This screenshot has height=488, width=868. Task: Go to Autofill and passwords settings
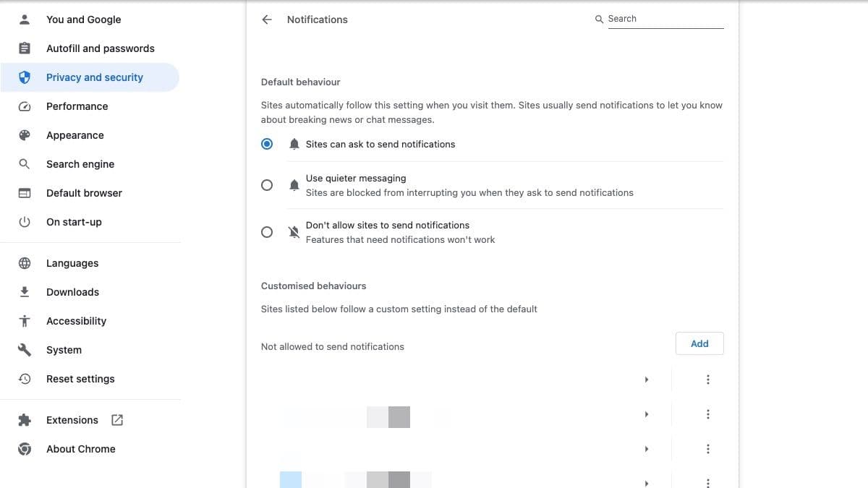click(100, 48)
